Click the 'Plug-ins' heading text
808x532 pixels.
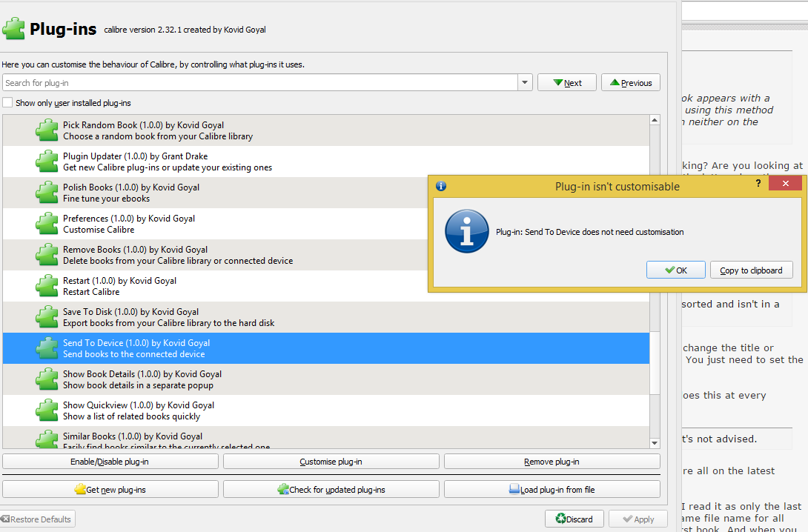[63, 29]
